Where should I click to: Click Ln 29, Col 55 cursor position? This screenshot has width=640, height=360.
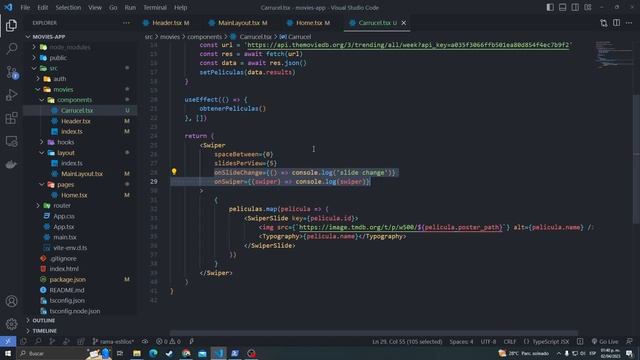point(407,341)
